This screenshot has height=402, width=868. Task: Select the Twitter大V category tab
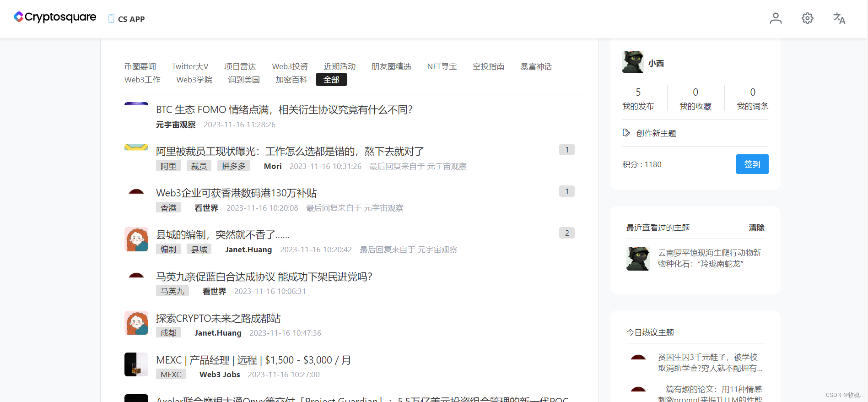point(190,66)
